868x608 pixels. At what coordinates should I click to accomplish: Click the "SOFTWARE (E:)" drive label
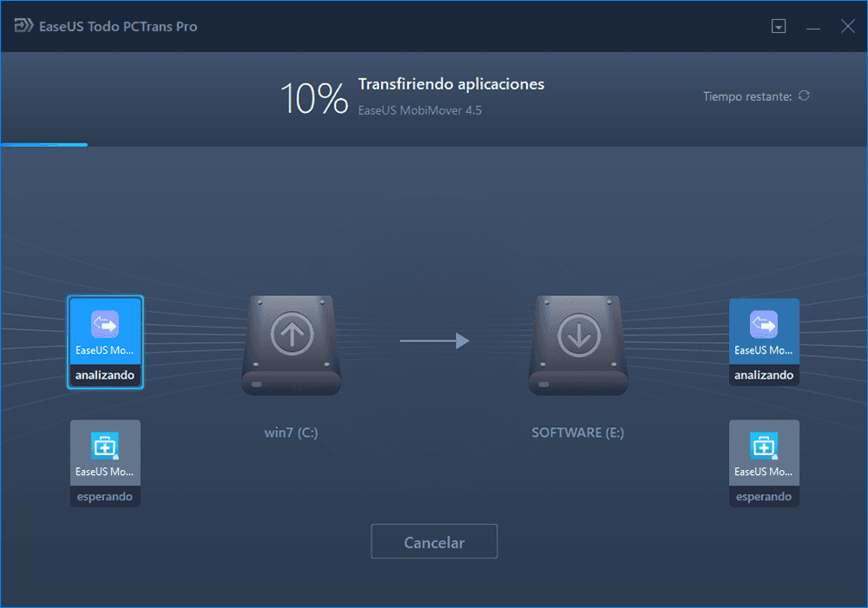[578, 433]
